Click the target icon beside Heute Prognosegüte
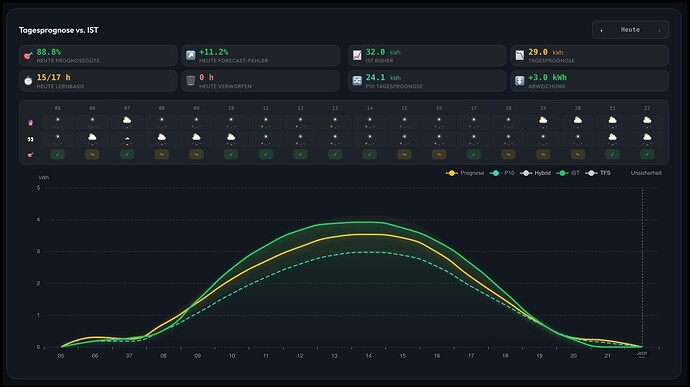 pyautogui.click(x=28, y=55)
